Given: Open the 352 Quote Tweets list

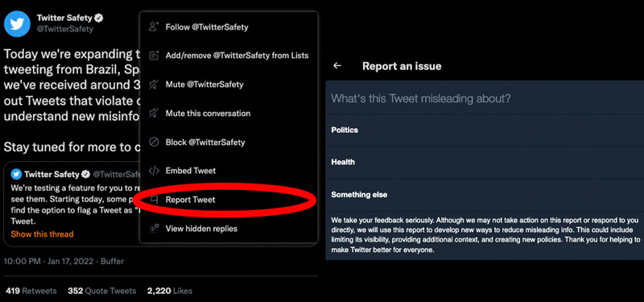Looking at the screenshot, I should [x=102, y=291].
